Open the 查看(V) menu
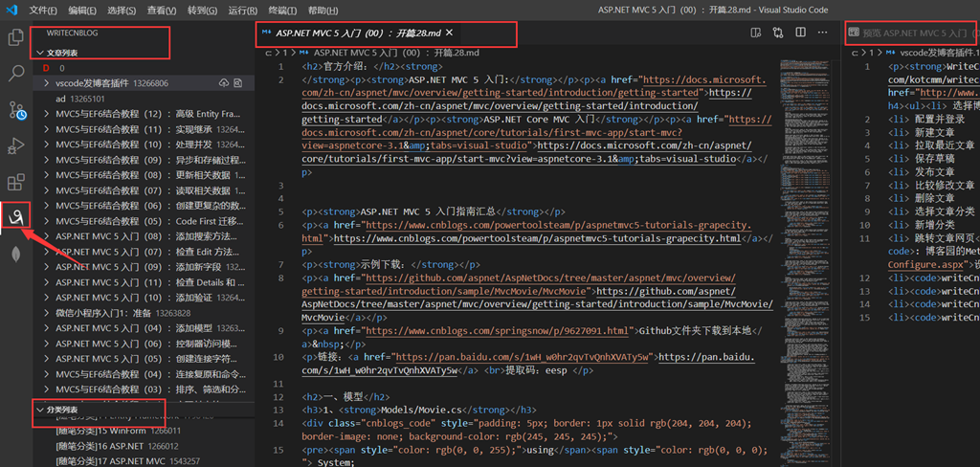 pos(161,10)
